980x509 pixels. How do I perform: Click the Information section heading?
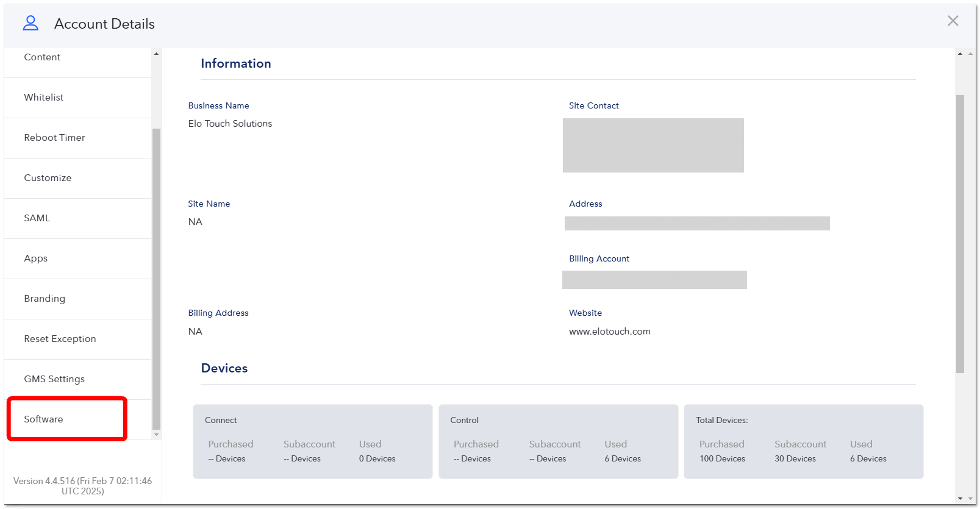tap(236, 63)
